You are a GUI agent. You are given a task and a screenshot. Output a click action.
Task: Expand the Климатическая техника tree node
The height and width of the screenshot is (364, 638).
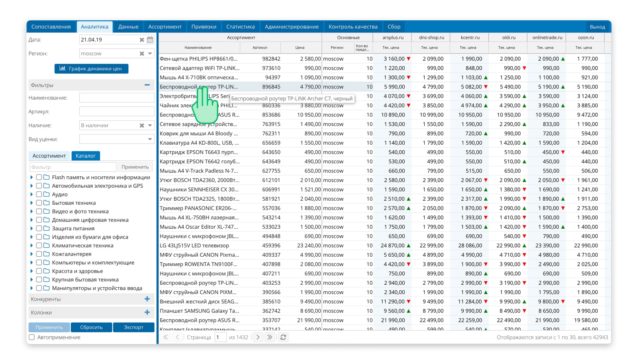point(32,245)
